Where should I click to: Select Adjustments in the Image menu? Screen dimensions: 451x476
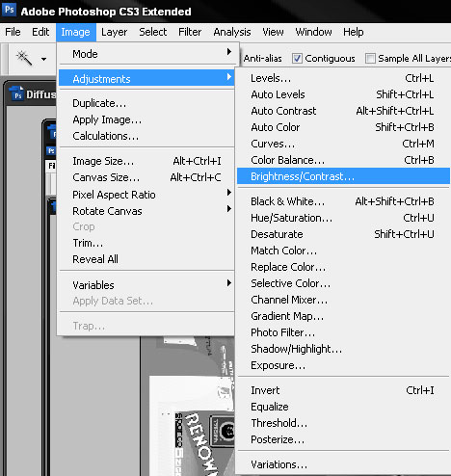click(146, 78)
